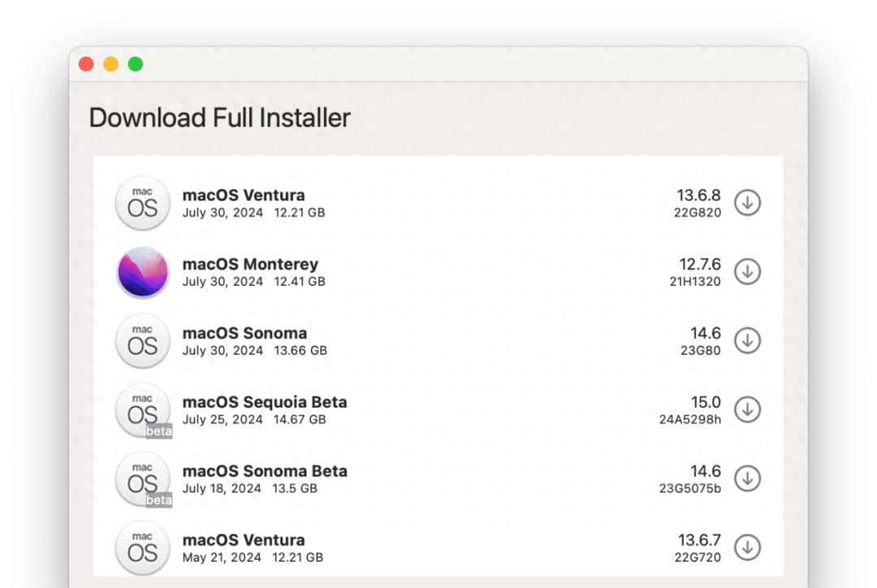Click the macOS Sequoia Beta badge icon
Viewport: 877px width, 588px height.
click(x=142, y=410)
